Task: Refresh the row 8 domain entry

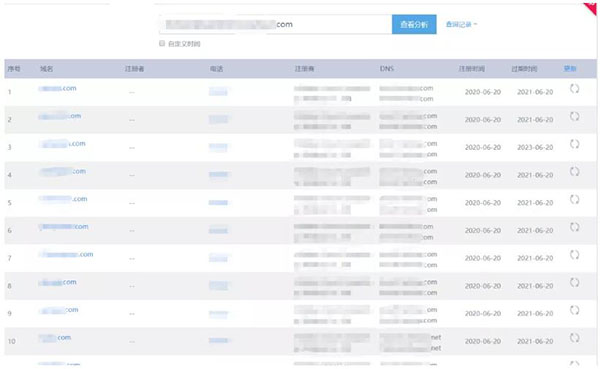Action: (574, 282)
